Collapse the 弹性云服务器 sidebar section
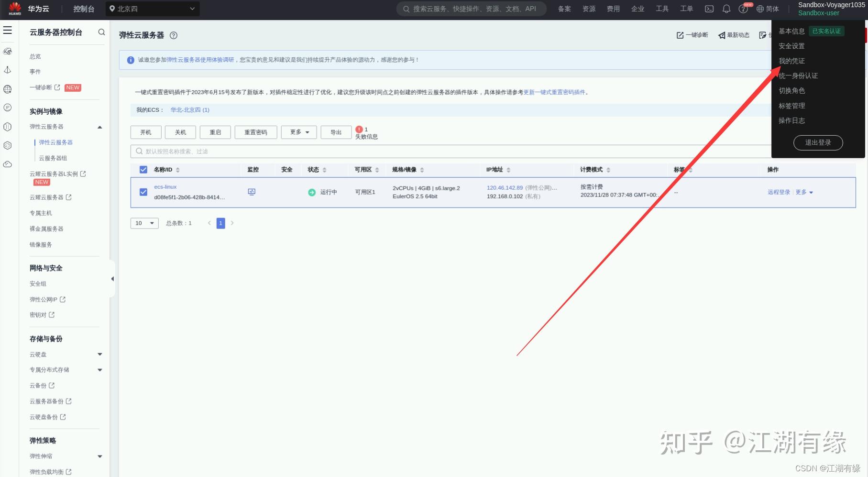The image size is (868, 477). coord(100,127)
